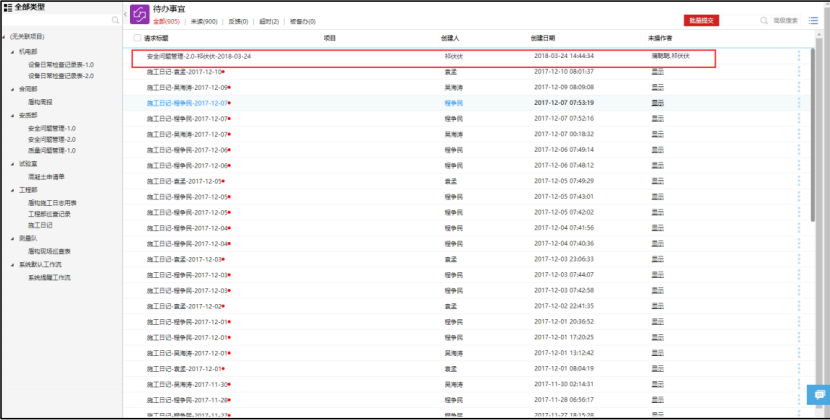Collapse the 试验室 tree node arrow
This screenshot has width=830, height=420.
pos(13,164)
